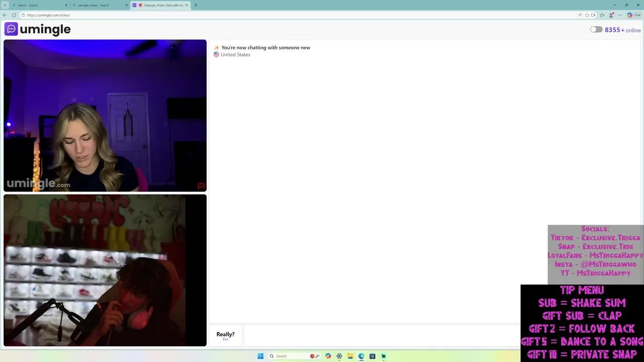Open Settings gear icon in taskbar
Screen dimensions: 644x362
339,356
